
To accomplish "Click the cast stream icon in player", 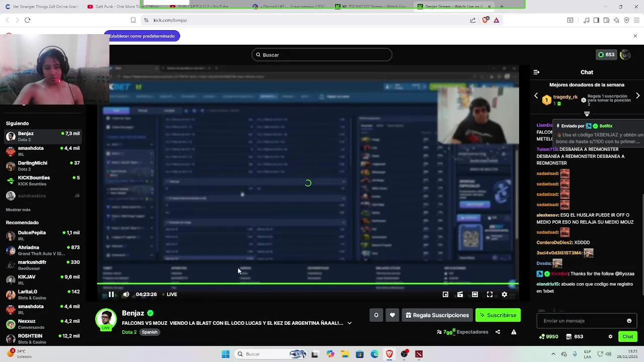I will (460, 295).
